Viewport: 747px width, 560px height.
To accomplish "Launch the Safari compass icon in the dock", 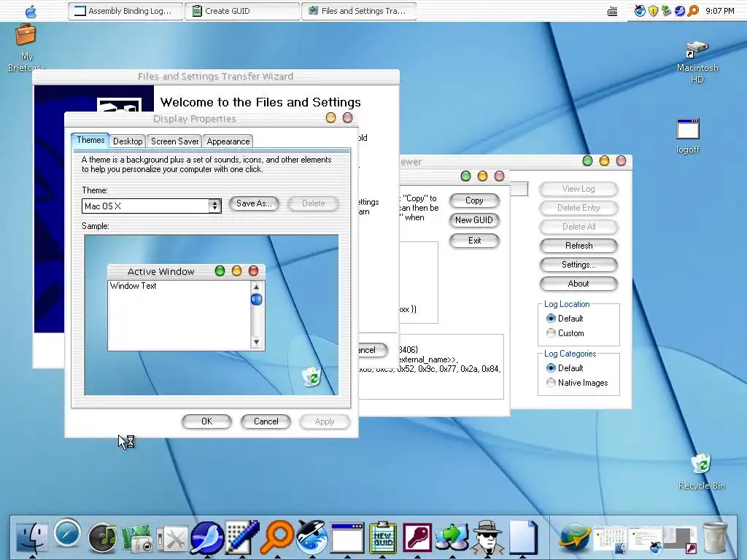I will 67,533.
